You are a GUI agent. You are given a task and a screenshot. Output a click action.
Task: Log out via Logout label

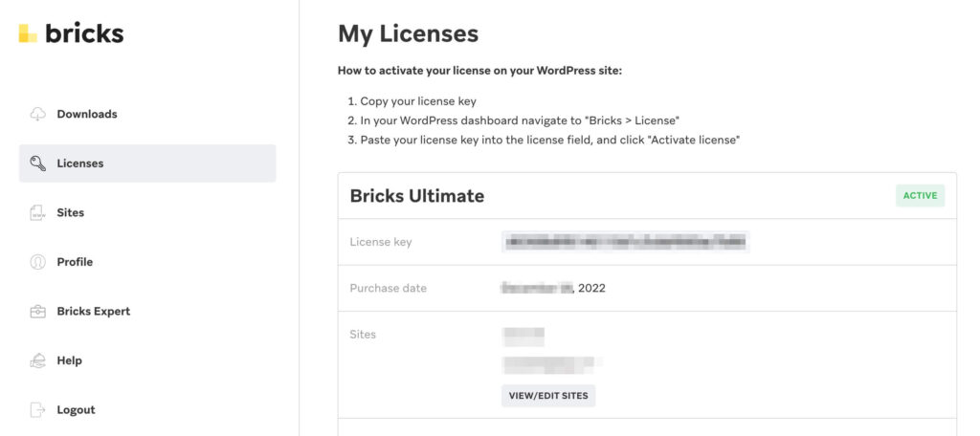pyautogui.click(x=77, y=410)
